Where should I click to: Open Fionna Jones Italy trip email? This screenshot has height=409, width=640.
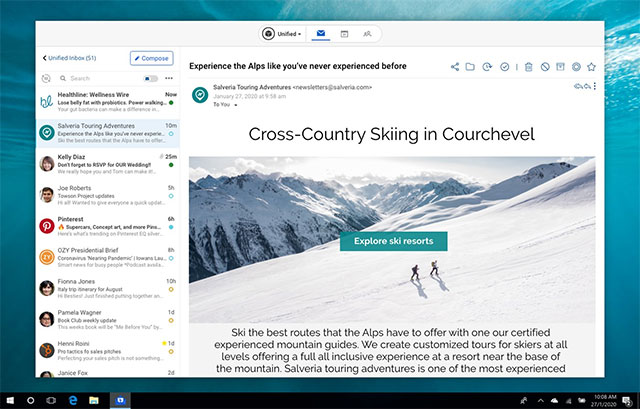pos(108,289)
